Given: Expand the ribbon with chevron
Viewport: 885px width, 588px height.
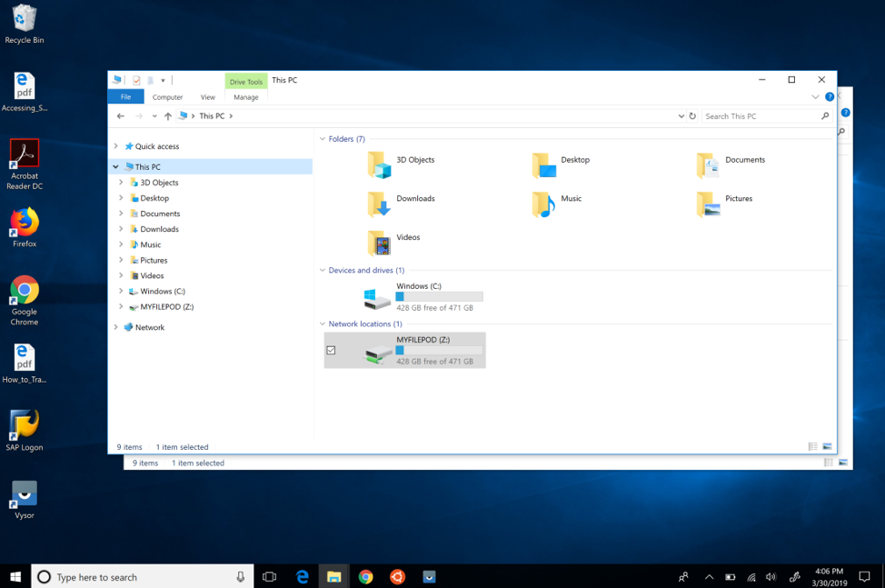Looking at the screenshot, I should [815, 97].
